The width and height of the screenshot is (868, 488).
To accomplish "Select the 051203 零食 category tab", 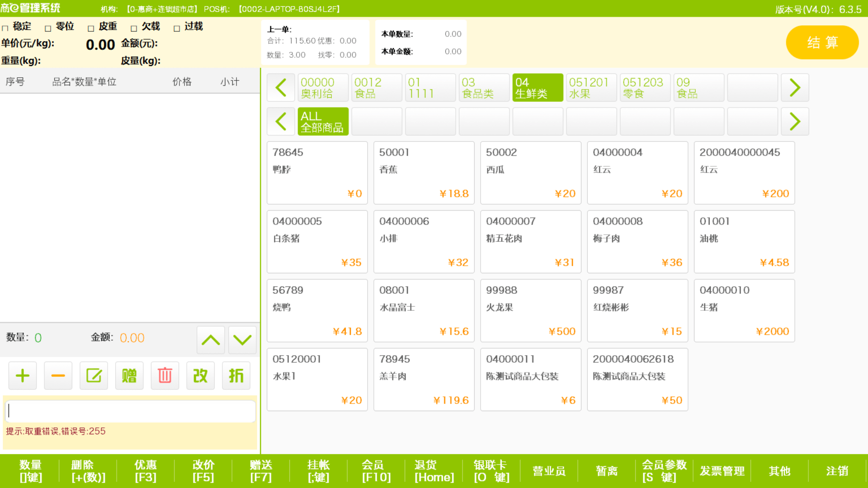I will point(645,88).
